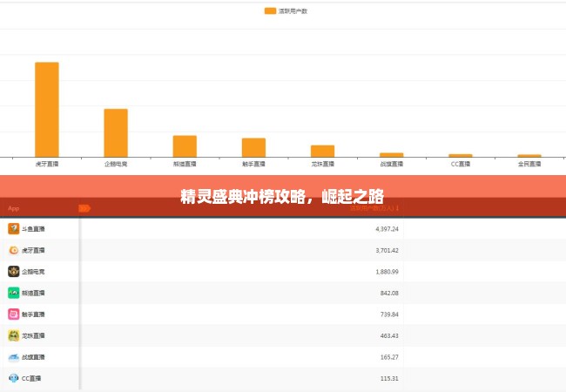Viewport: 566px width, 392px height.
Task: Click the App column header
Action: point(13,208)
